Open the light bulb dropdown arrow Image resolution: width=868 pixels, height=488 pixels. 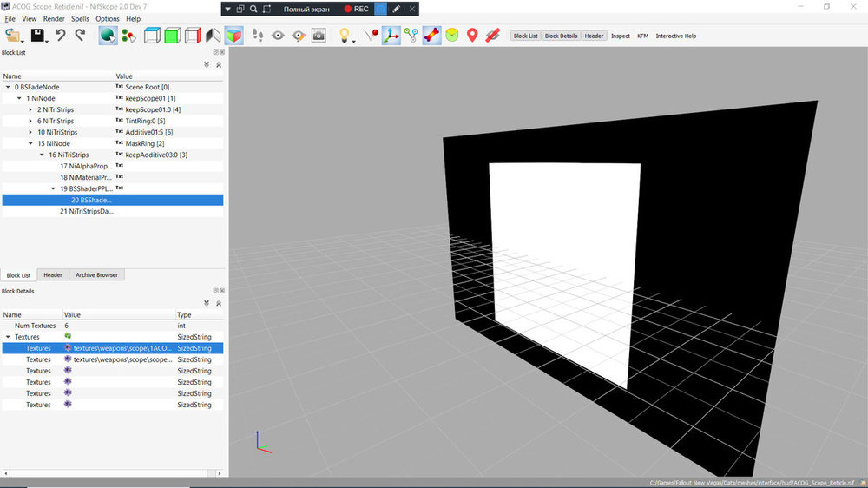[354, 41]
